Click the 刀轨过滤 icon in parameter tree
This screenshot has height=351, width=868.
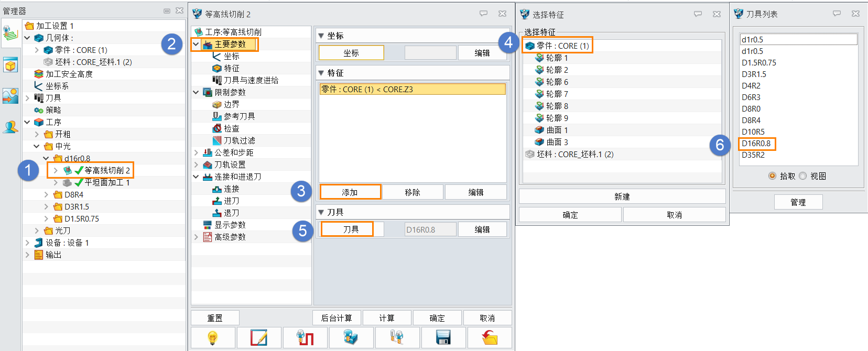(217, 140)
